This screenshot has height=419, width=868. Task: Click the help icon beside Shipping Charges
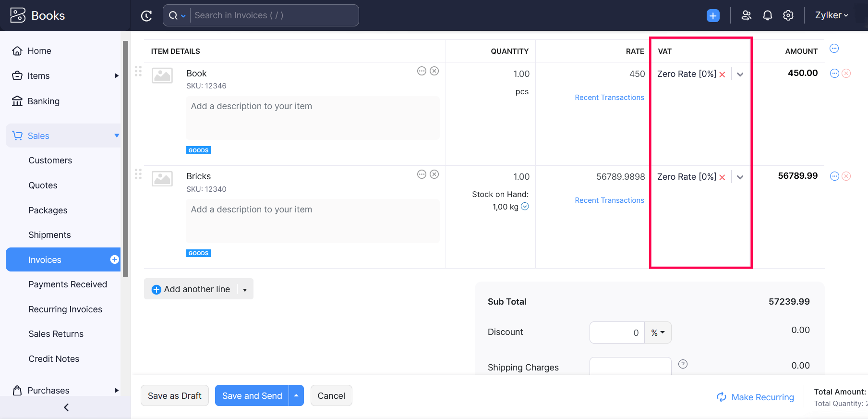tap(683, 364)
